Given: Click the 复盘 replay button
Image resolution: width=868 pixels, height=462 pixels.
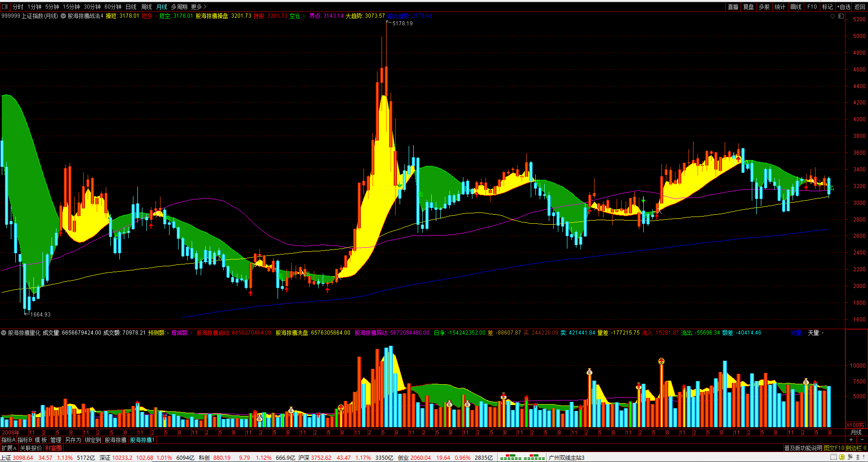Looking at the screenshot, I should click(749, 7).
